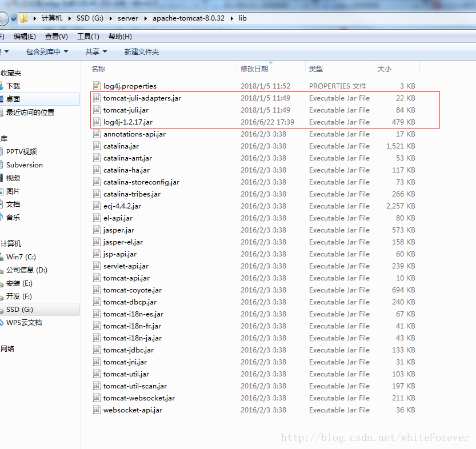Click the ecj-4.4.2.jar file icon
Viewport: 476px width, 449px height.
click(97, 206)
